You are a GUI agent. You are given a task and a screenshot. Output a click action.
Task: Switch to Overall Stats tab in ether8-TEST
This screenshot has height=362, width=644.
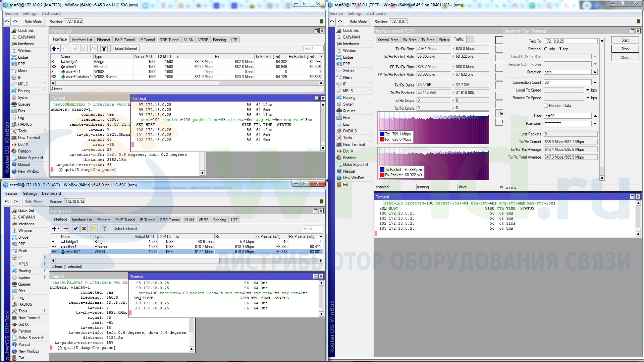[388, 40]
